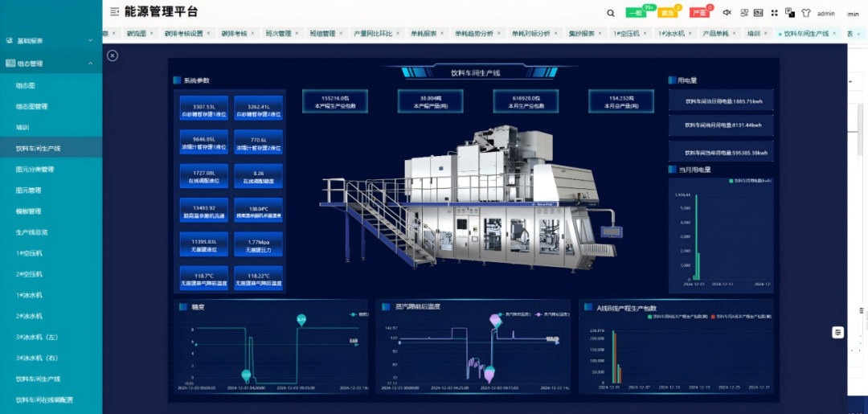Close the 1#空压机 tab
The width and height of the screenshot is (868, 414).
tap(645, 33)
